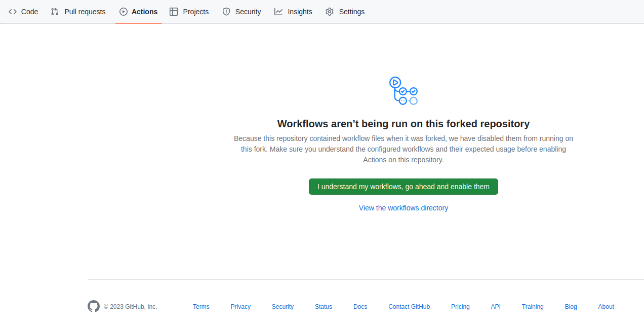This screenshot has width=644, height=324.
Task: Check GitHub Status footer link
Action: pos(324,307)
